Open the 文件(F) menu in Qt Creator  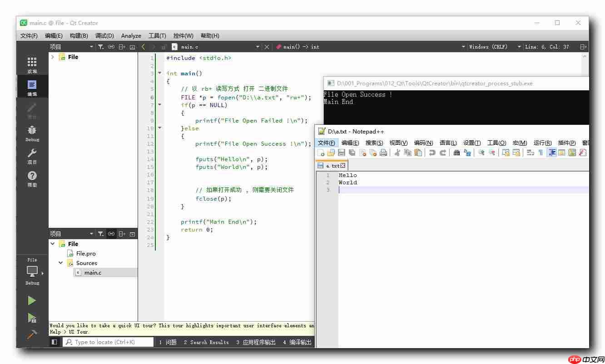tap(29, 36)
